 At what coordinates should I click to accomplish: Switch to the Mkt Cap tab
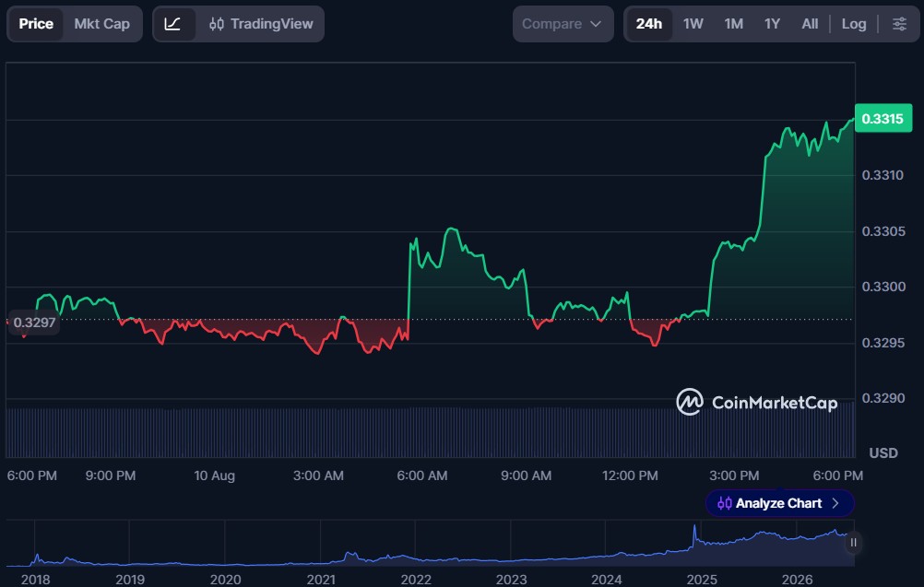point(102,24)
